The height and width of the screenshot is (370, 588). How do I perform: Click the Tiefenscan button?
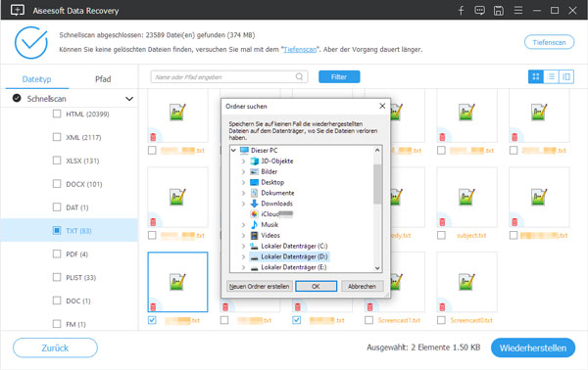[x=549, y=42]
